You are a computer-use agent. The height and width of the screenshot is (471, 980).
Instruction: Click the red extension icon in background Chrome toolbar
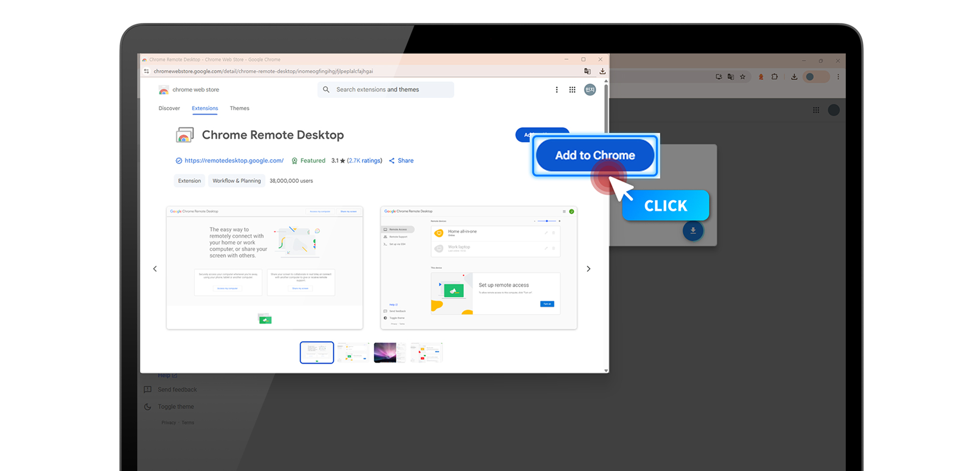tap(761, 77)
